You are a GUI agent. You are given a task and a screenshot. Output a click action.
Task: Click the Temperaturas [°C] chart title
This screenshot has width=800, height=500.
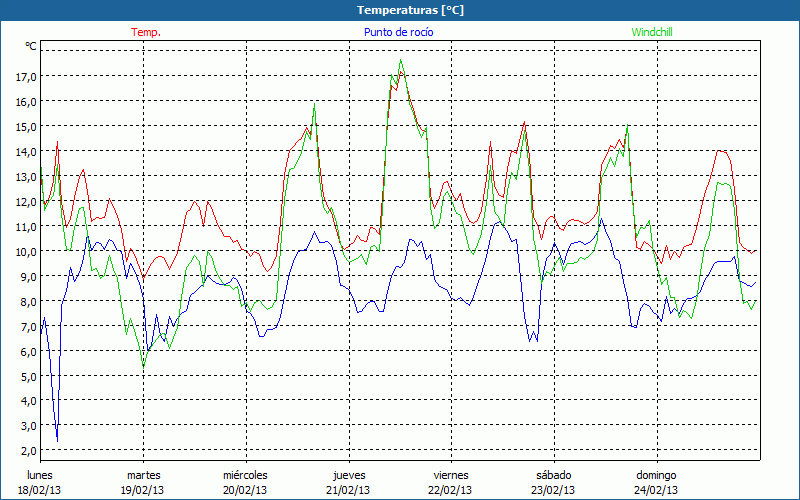410,10
